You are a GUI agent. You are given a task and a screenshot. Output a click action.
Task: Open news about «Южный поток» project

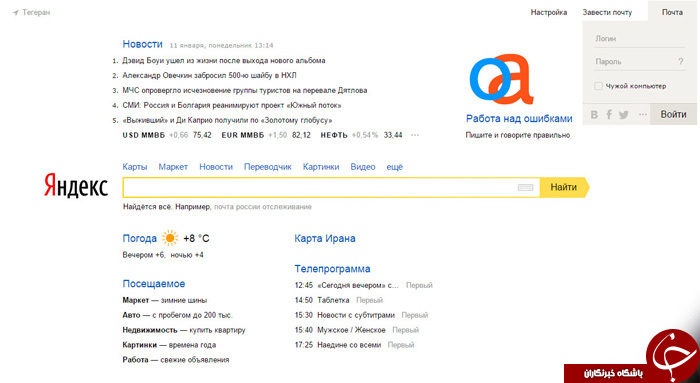pos(232,105)
